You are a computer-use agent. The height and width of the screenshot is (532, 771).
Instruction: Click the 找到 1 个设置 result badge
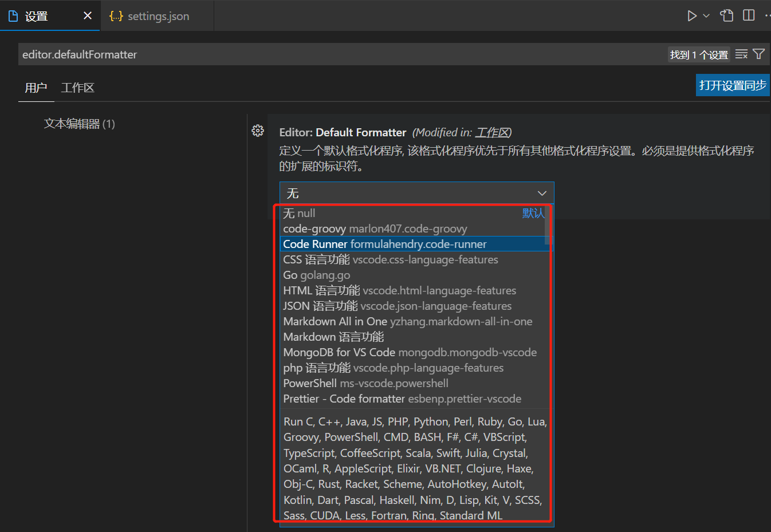699,54
